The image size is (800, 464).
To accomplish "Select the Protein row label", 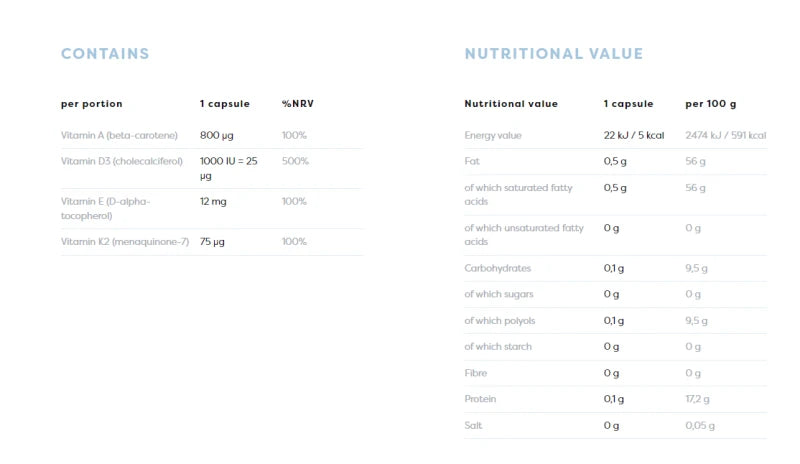I will [480, 399].
